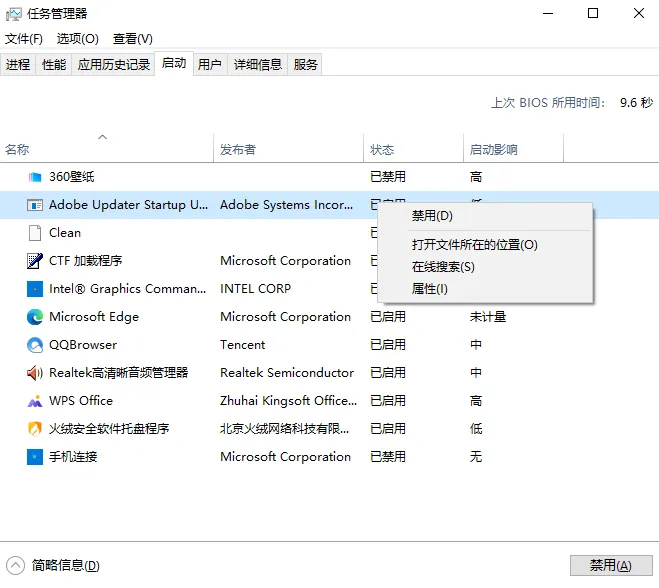Click the QQBrowser icon
Viewport: 659px width, 588px height.
click(x=35, y=345)
